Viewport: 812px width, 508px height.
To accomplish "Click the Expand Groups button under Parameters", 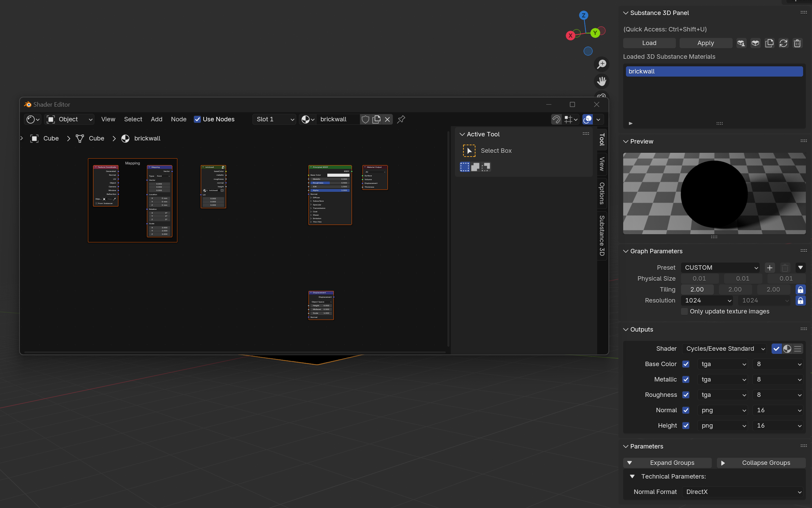I will 667,463.
